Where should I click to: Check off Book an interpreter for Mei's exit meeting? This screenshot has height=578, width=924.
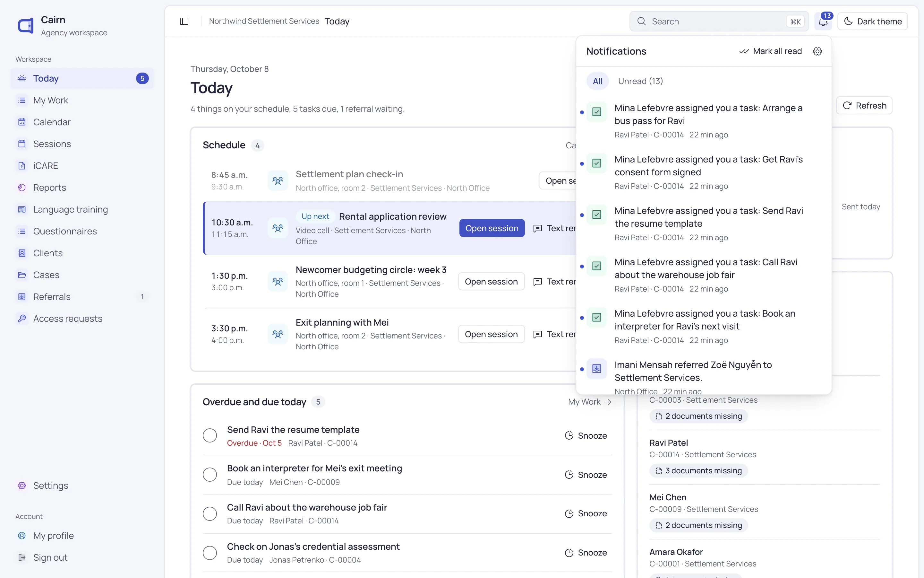click(x=210, y=474)
